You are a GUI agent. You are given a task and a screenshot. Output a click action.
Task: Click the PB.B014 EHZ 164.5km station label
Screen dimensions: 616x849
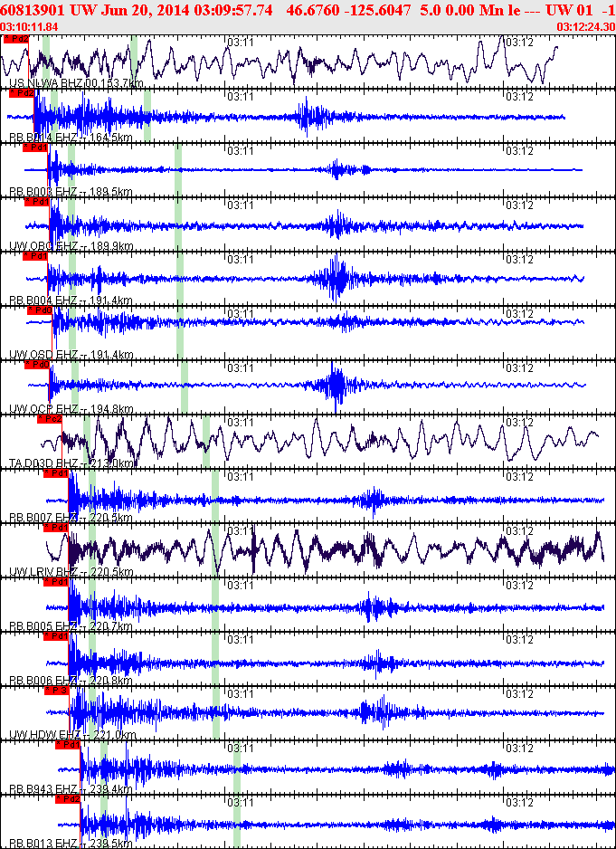[71, 137]
